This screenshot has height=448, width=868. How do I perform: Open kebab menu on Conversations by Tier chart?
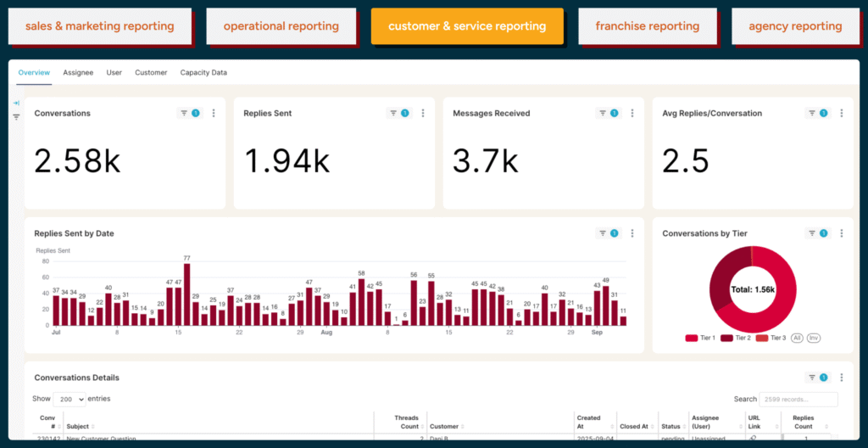842,233
